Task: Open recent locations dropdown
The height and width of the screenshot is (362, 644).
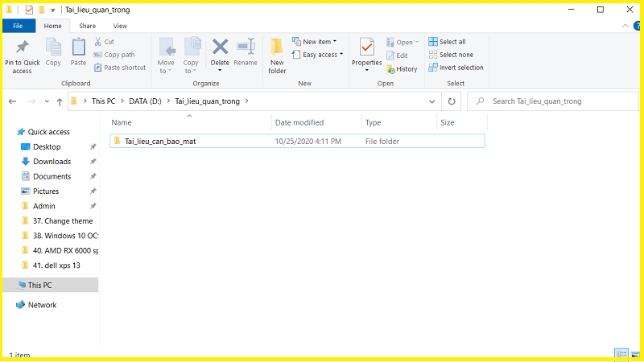Action: 47,101
